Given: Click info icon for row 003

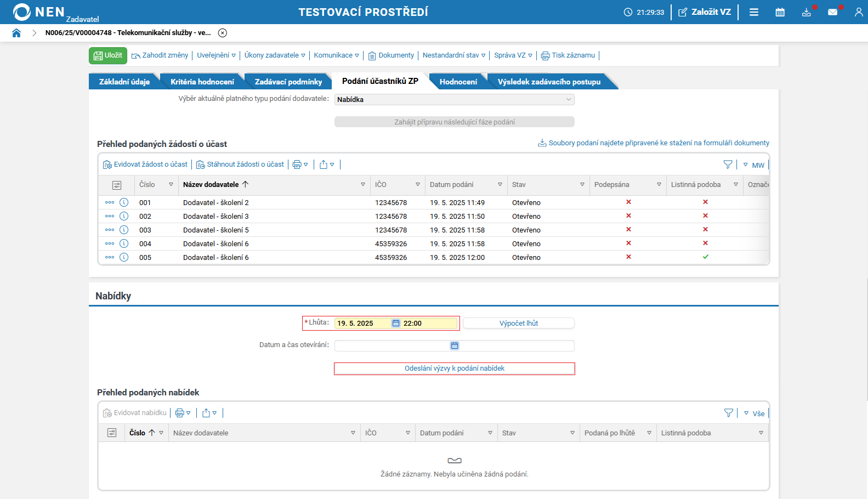Looking at the screenshot, I should (x=124, y=230).
